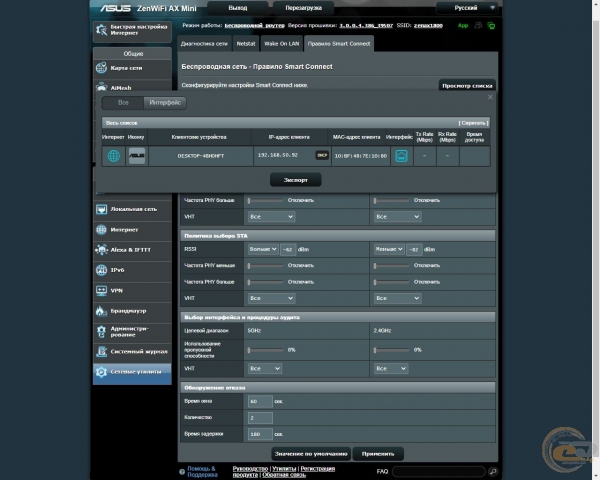Open the Руководство footer link
Screen dimensions: 600x480
click(x=250, y=469)
